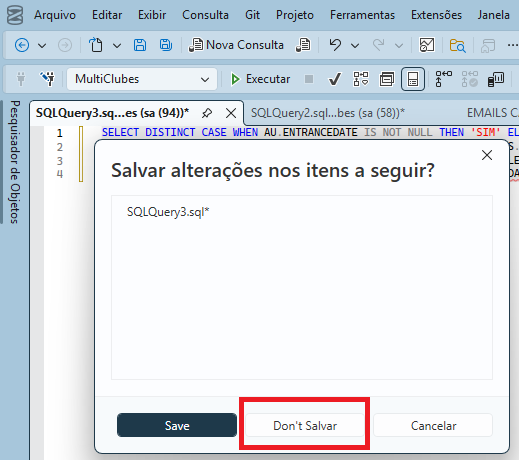Click the undo icon
Viewport: 519px width, 460px height.
tap(335, 45)
